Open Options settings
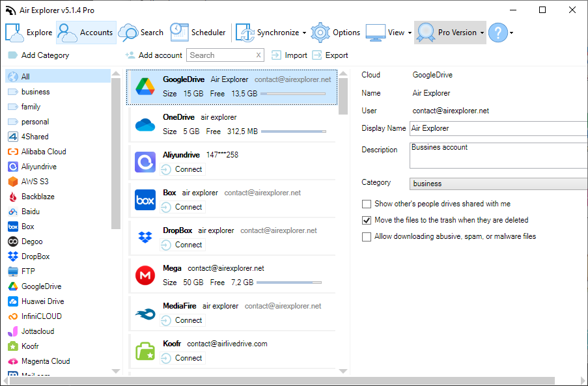Screen dimensions: 588x386 [335, 33]
